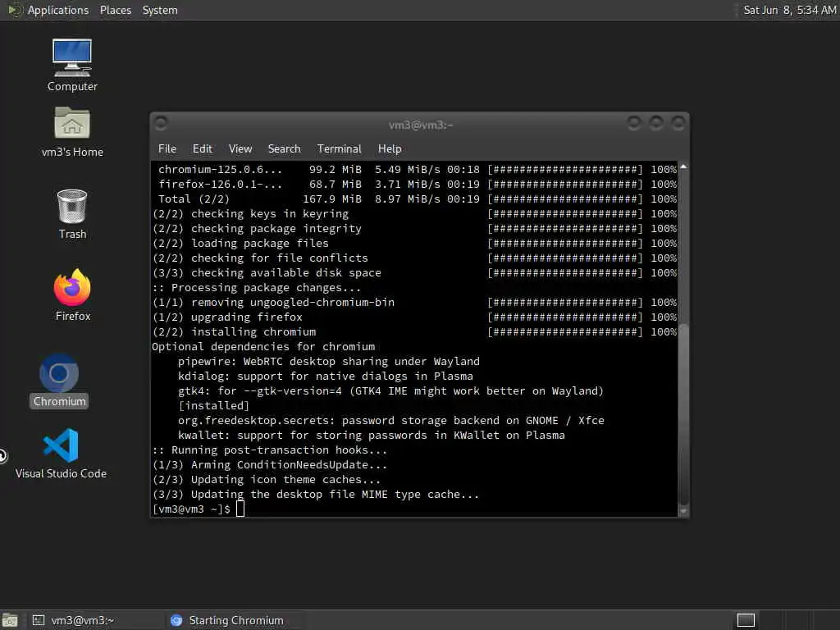The width and height of the screenshot is (840, 630).
Task: Click 'Arming ConditionNeedsUpdate...' line
Action: (269, 465)
